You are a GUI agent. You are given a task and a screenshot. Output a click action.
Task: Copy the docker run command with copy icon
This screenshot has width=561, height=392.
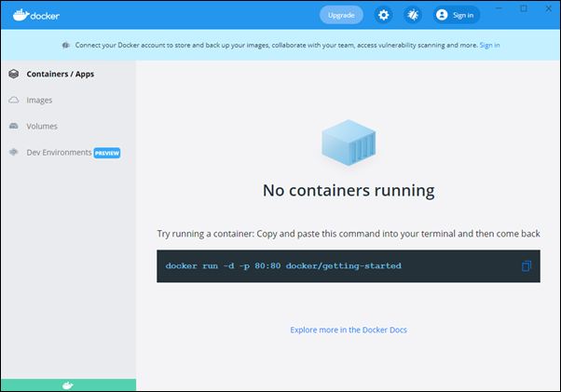[527, 266]
